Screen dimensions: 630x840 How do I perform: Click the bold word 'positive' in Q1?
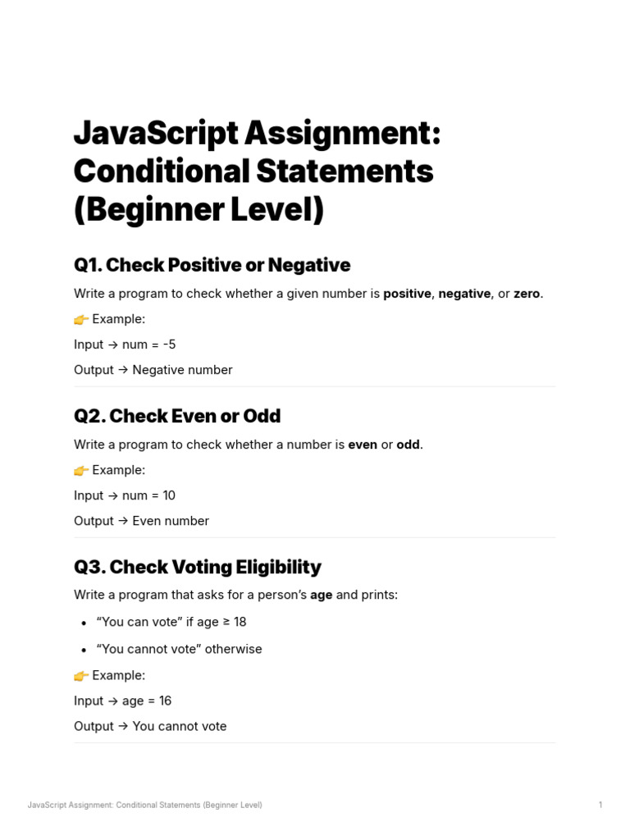point(407,294)
